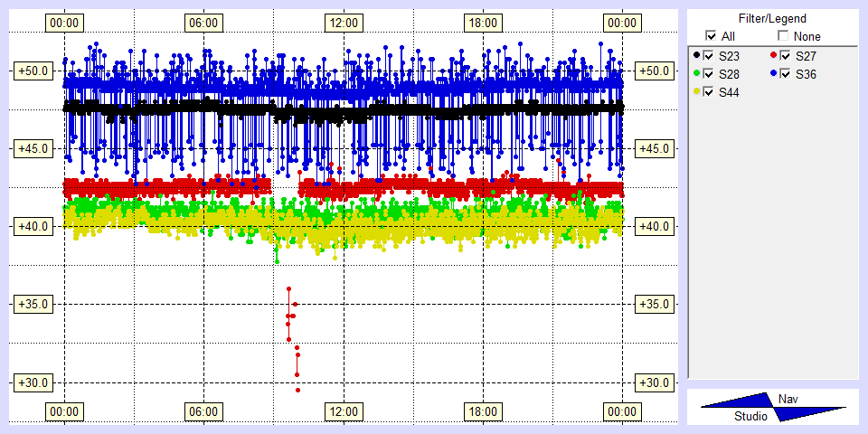Click the lowest red outlier data point
Image resolution: width=868 pixels, height=434 pixels.
[297, 390]
